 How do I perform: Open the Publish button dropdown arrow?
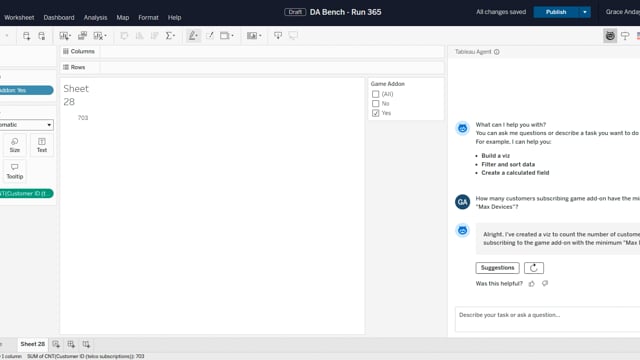click(x=584, y=12)
